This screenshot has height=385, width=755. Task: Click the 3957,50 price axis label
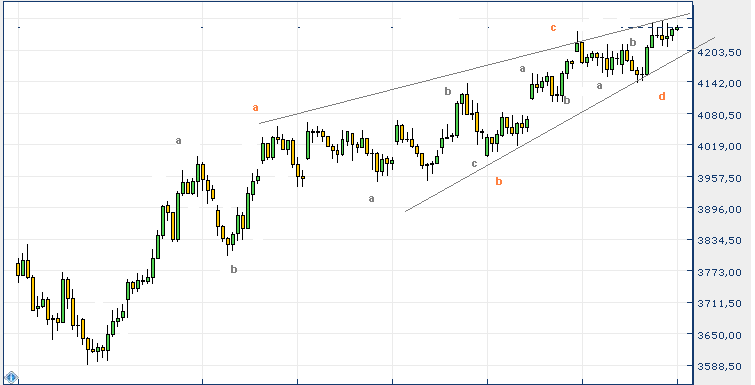tap(719, 178)
